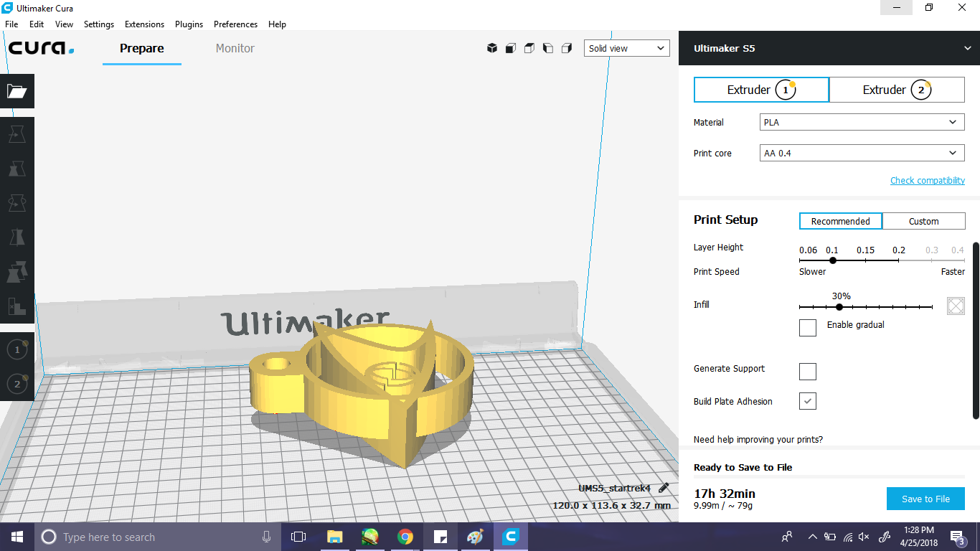Screen dimensions: 980x551
Task: Open Check compatibility link
Action: [x=928, y=180]
